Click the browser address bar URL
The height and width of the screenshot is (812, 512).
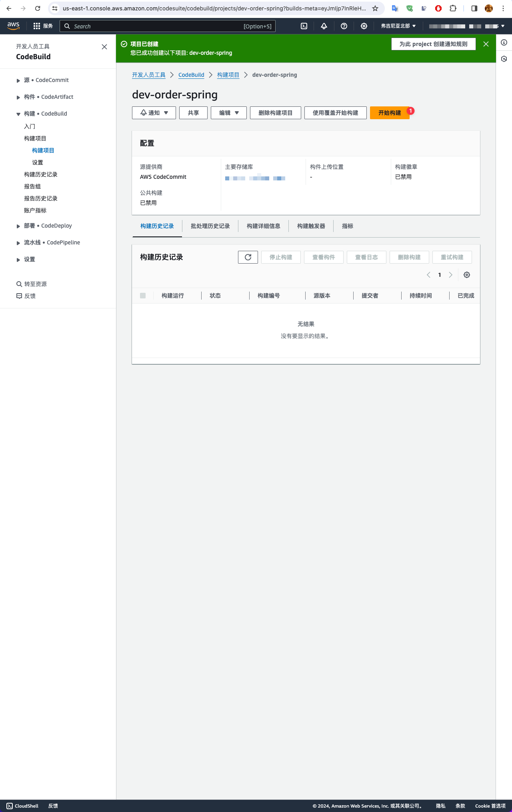[x=214, y=8]
